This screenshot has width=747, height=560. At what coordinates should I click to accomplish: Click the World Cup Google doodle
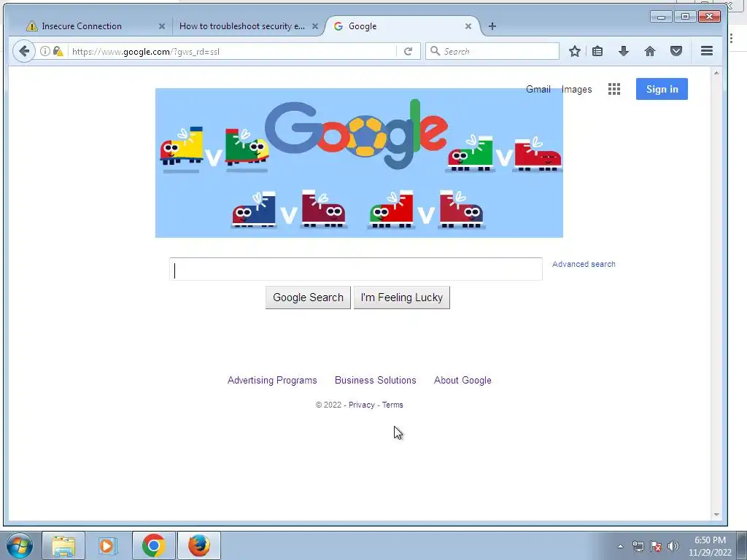point(359,163)
